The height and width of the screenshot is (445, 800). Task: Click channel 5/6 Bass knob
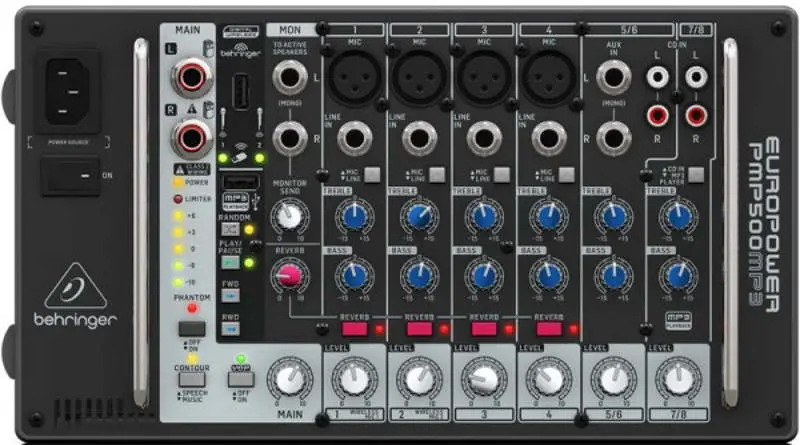click(614, 276)
